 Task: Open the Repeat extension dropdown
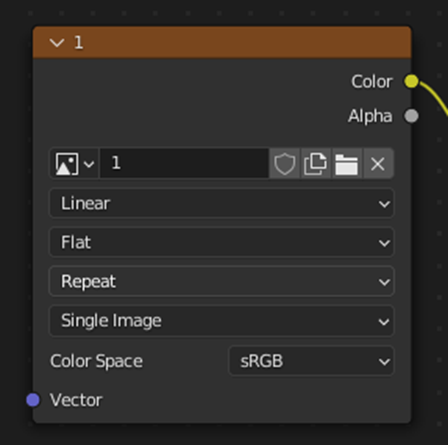[222, 281]
